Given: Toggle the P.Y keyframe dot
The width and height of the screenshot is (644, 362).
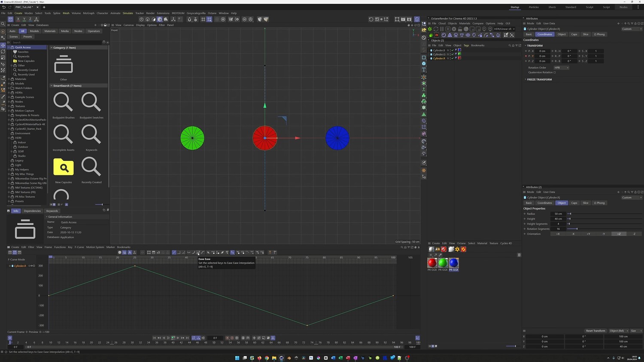Looking at the screenshot, I should [526, 56].
